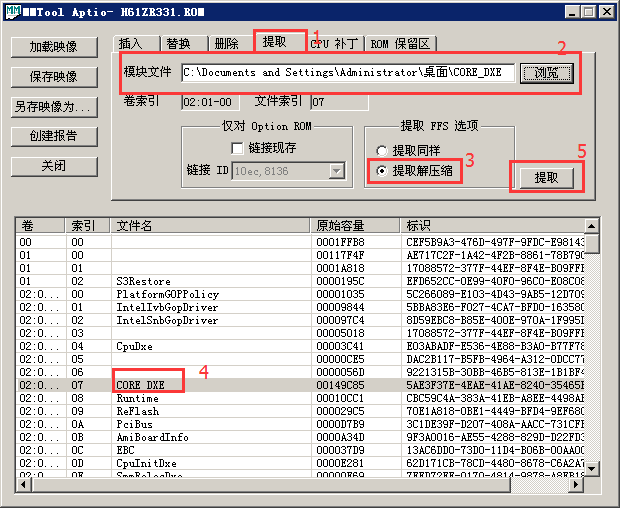Select the IntelSnbGopDriver module
The height and width of the screenshot is (508, 620).
click(x=301, y=321)
